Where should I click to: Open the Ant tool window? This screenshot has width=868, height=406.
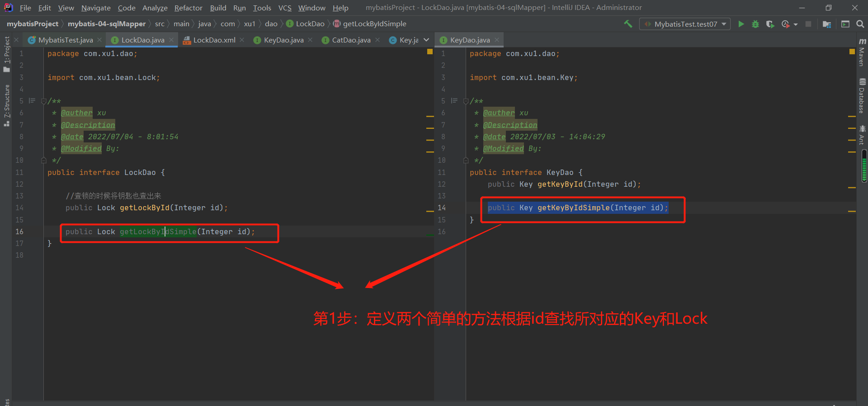point(862,135)
